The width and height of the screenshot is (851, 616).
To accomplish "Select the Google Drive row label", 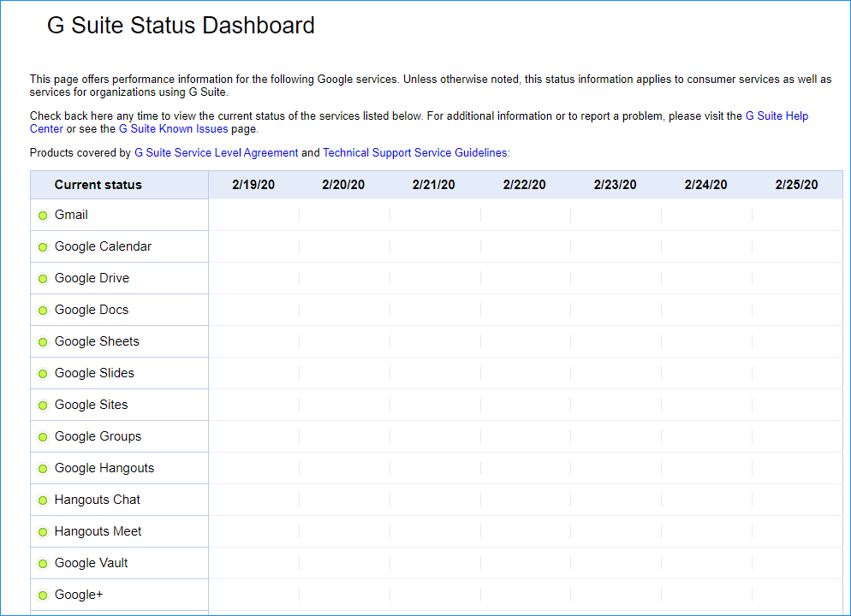I will tap(92, 278).
